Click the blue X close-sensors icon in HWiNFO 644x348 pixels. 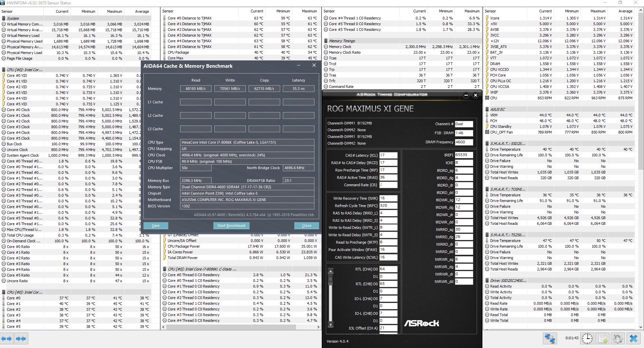[x=634, y=339]
